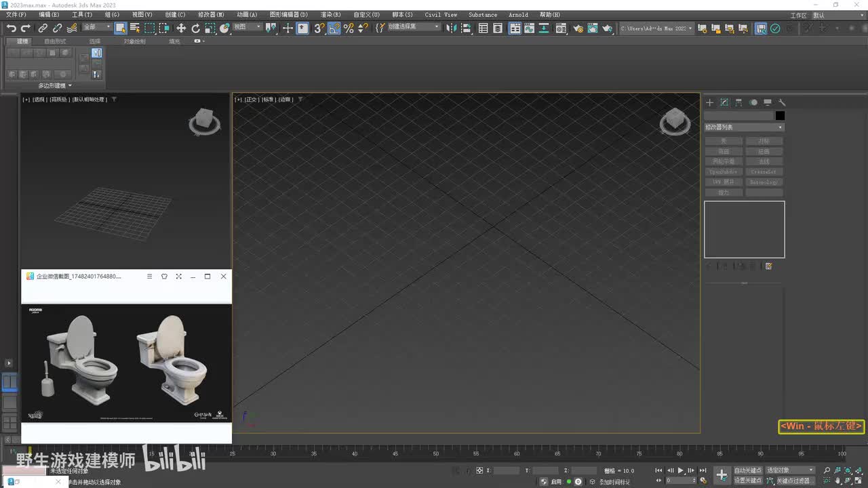Open the 渲染(R) menu
The width and height of the screenshot is (868, 488).
330,15
